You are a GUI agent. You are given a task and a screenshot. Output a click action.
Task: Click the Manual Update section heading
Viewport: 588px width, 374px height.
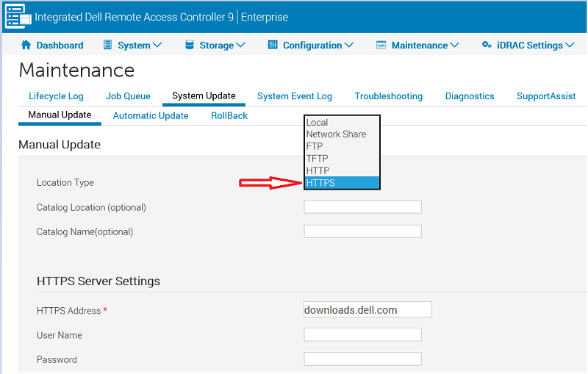[60, 145]
